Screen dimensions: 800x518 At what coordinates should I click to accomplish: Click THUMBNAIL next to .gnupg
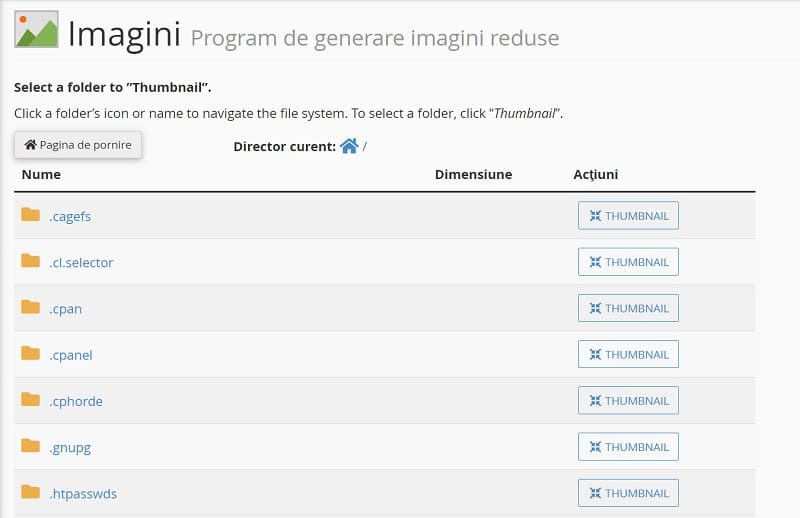tap(628, 447)
